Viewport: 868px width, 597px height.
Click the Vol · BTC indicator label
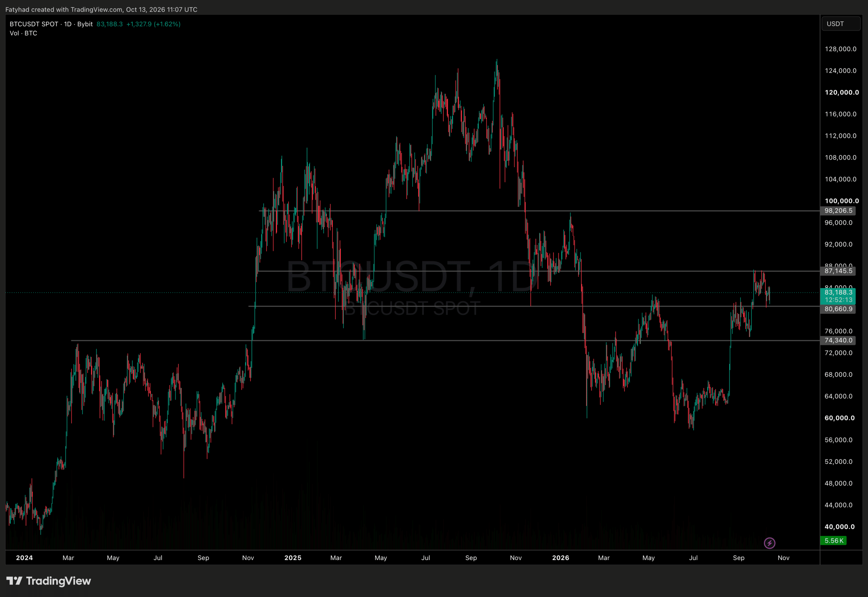[x=23, y=33]
